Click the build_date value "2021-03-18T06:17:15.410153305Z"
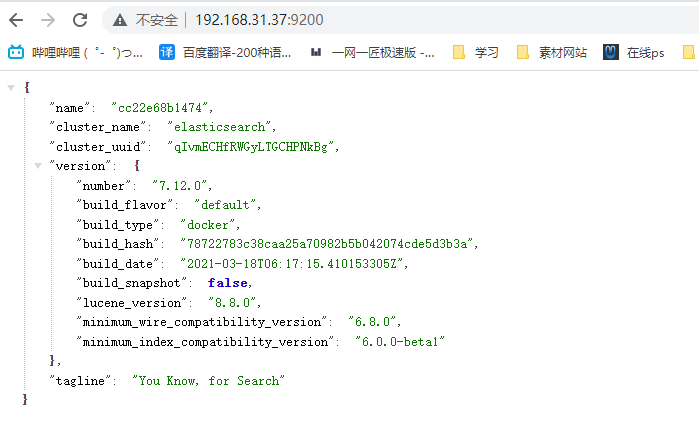This screenshot has height=429, width=699. 292,264
